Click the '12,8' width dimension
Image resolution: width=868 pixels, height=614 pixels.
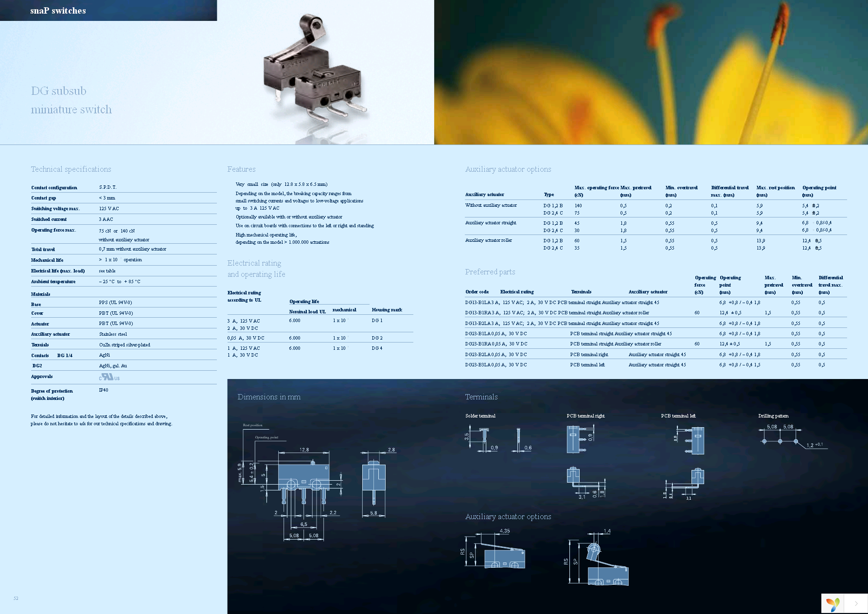pyautogui.click(x=304, y=450)
